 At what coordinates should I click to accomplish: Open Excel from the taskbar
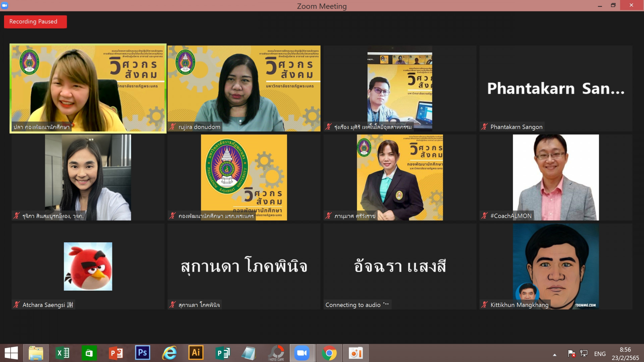click(62, 353)
